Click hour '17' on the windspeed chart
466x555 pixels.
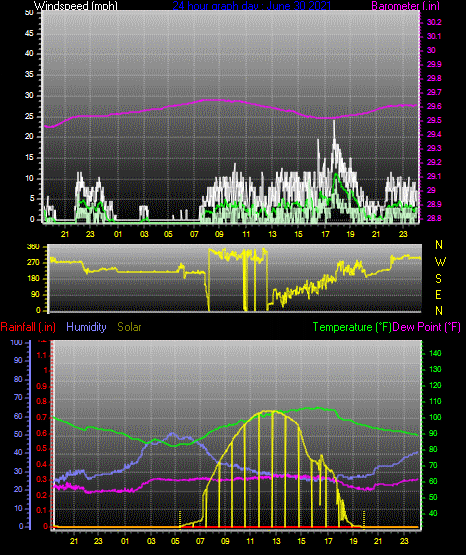325,234
